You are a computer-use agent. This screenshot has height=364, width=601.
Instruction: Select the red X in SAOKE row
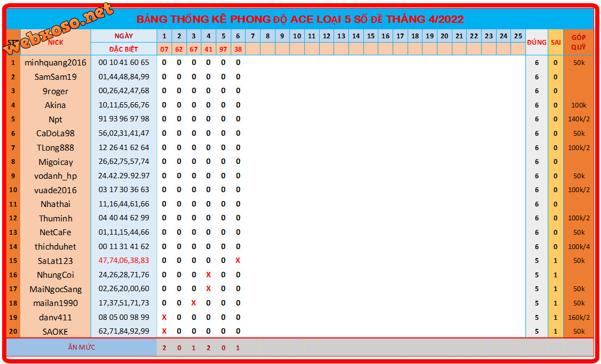(165, 331)
